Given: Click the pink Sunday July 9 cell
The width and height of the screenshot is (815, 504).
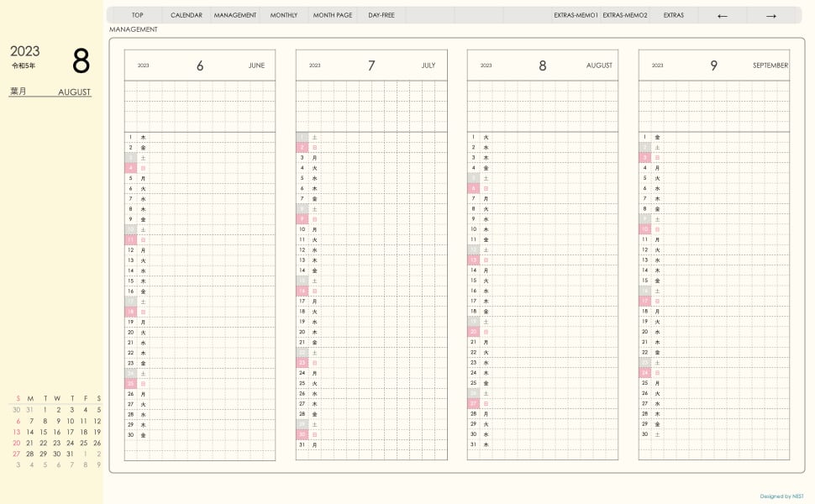Looking at the screenshot, I should coord(302,219).
